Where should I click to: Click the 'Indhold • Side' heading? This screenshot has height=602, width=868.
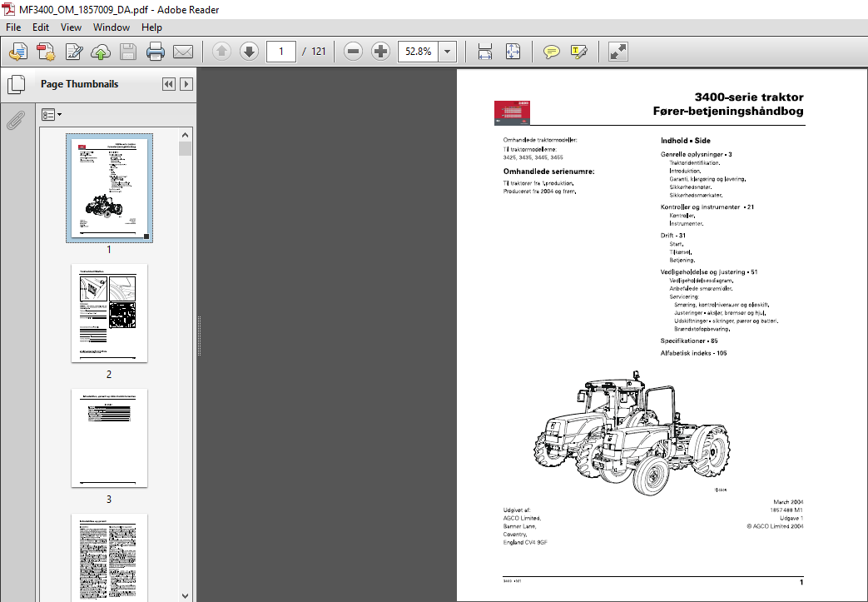[x=685, y=141]
